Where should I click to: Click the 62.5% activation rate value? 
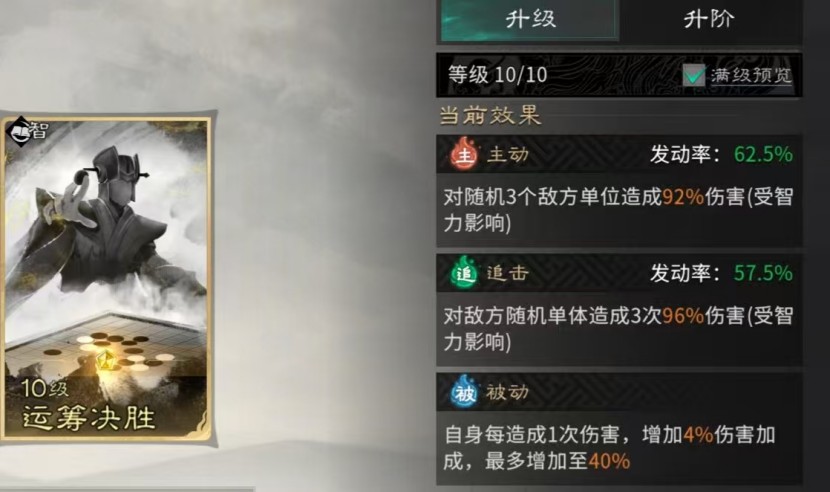763,154
